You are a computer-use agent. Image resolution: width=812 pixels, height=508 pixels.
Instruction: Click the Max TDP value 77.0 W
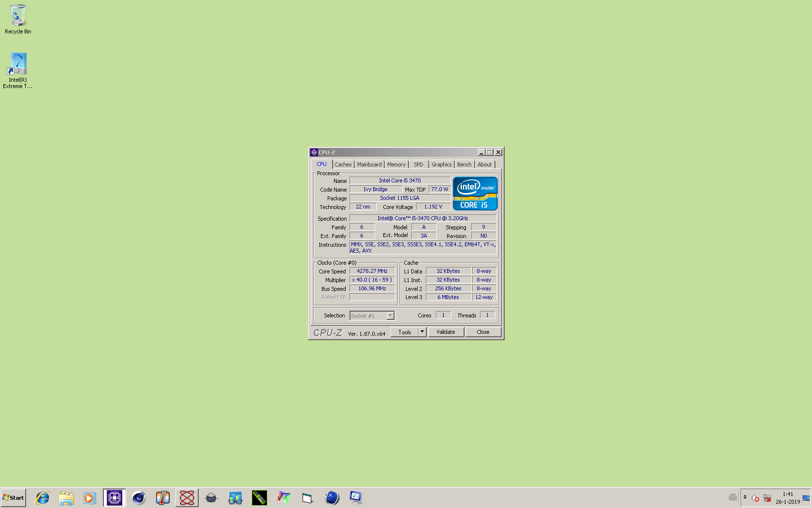coord(440,189)
